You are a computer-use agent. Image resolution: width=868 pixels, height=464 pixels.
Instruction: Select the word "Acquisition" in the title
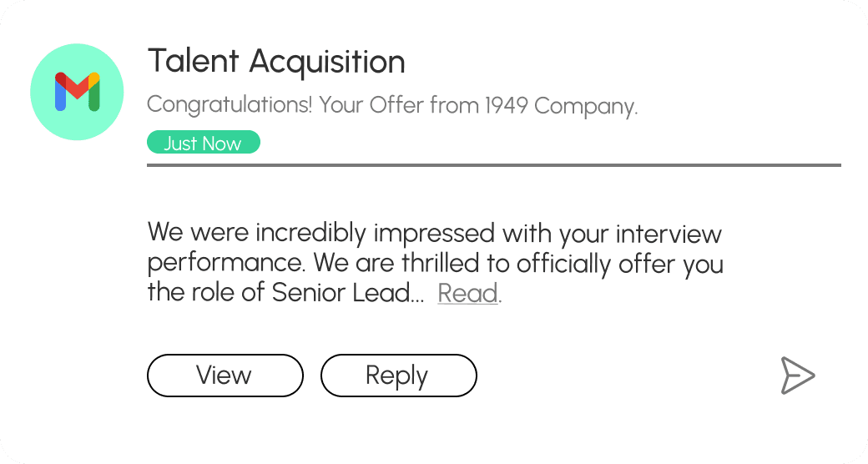pyautogui.click(x=328, y=62)
